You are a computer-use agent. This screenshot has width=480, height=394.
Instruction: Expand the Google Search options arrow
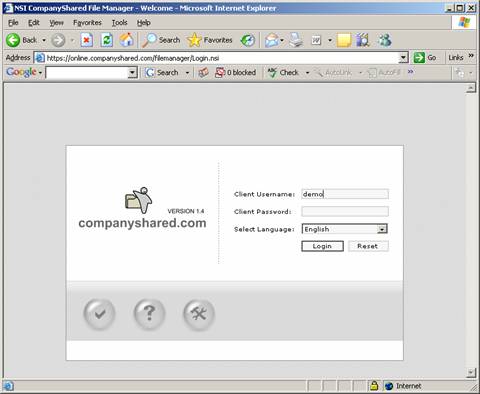tap(187, 73)
